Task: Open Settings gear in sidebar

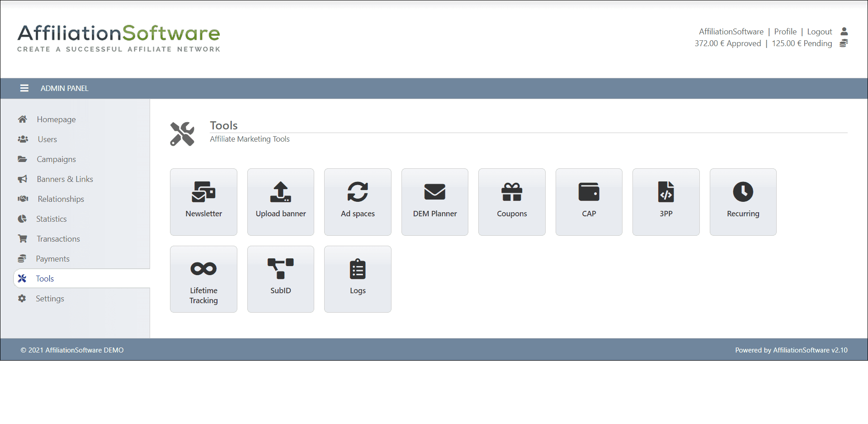Action: click(50, 299)
